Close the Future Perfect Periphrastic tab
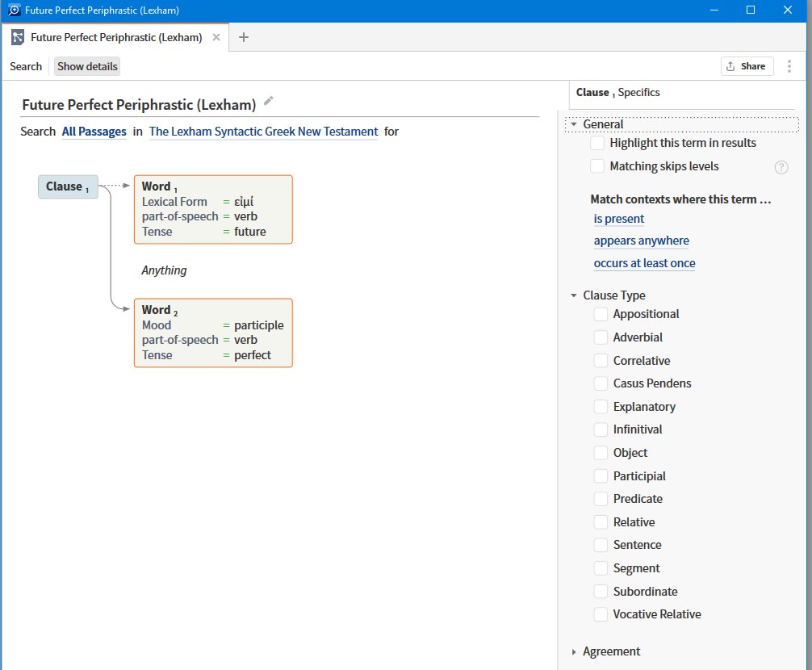 215,37
